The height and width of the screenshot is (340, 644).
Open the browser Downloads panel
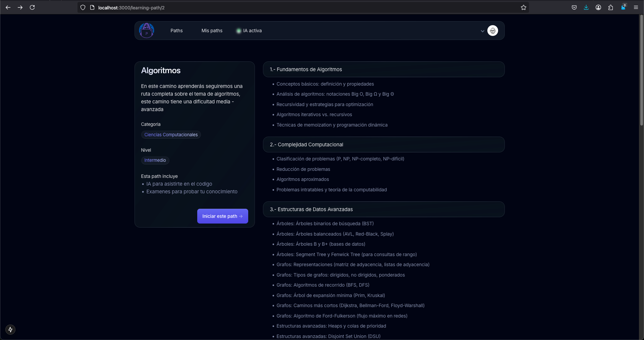click(586, 7)
